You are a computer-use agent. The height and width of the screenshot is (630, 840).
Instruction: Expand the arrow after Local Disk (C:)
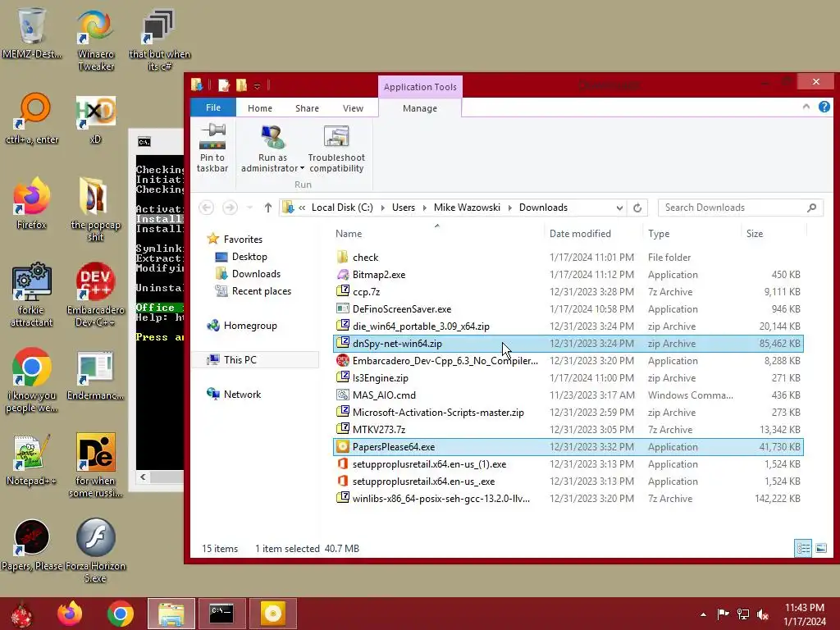click(382, 208)
